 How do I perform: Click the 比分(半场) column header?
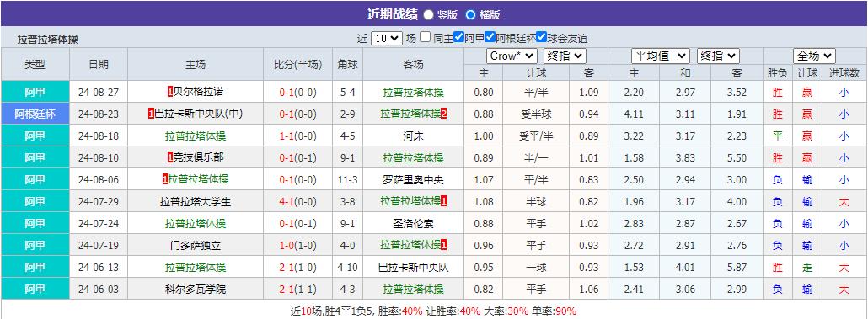point(297,64)
